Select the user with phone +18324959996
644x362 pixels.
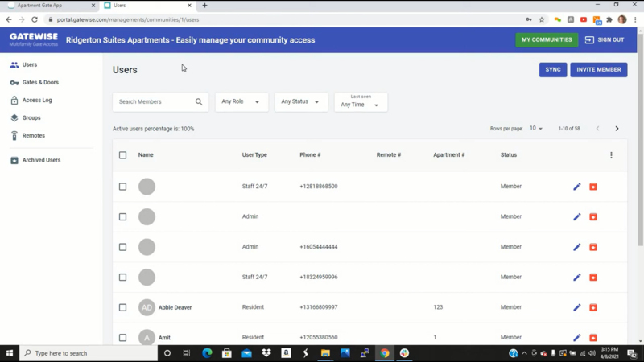123,278
